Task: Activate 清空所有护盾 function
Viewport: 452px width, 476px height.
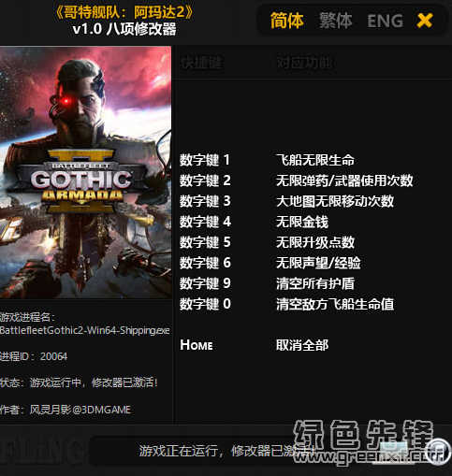Action: point(315,283)
